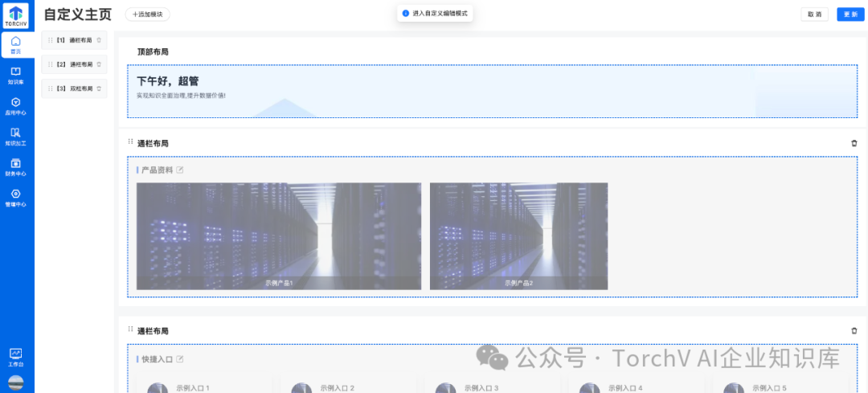The image size is (868, 393).
Task: Click the drag handle of 【2】通栏布局
Action: click(51, 64)
